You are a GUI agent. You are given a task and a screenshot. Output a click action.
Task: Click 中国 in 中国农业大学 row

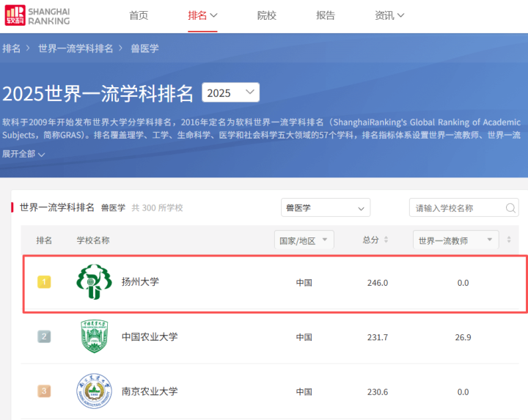[304, 337]
